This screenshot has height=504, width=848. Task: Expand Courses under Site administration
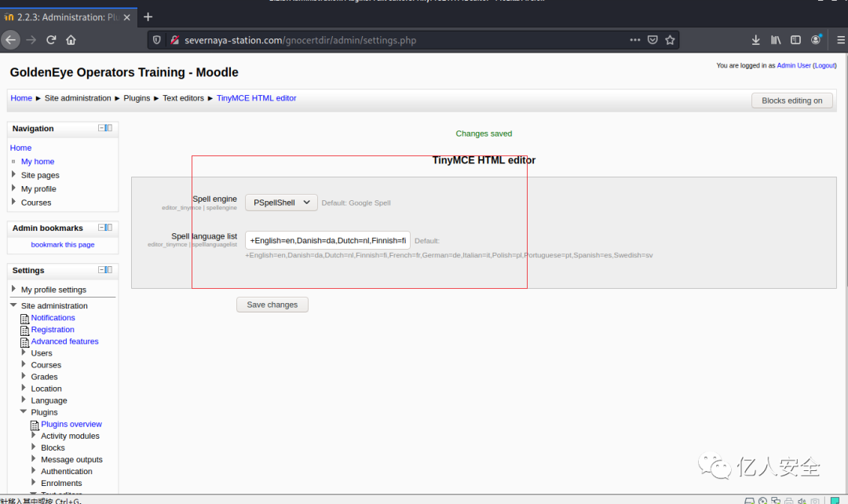tap(24, 364)
